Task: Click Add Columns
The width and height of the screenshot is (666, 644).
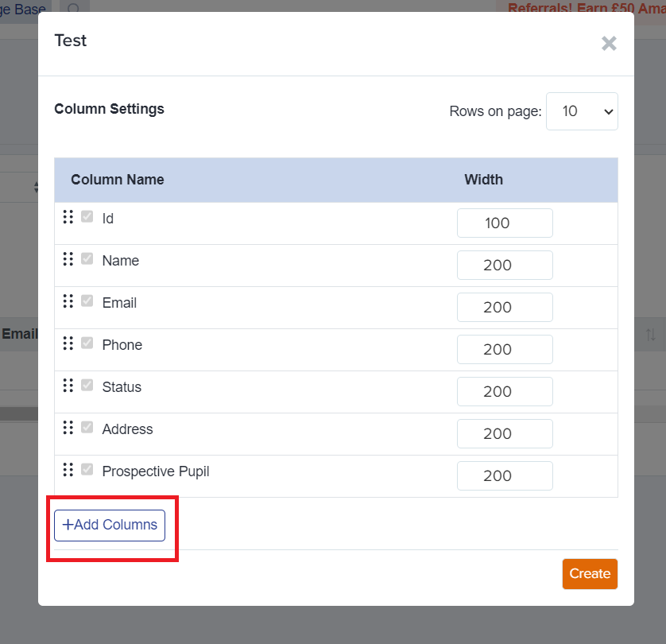Action: [109, 525]
